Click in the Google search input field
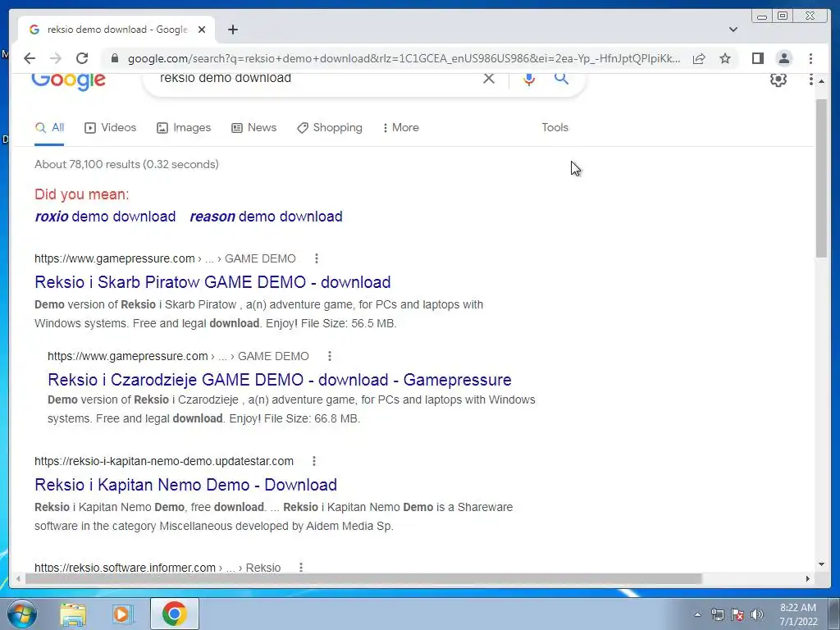840x630 pixels. tap(316, 78)
